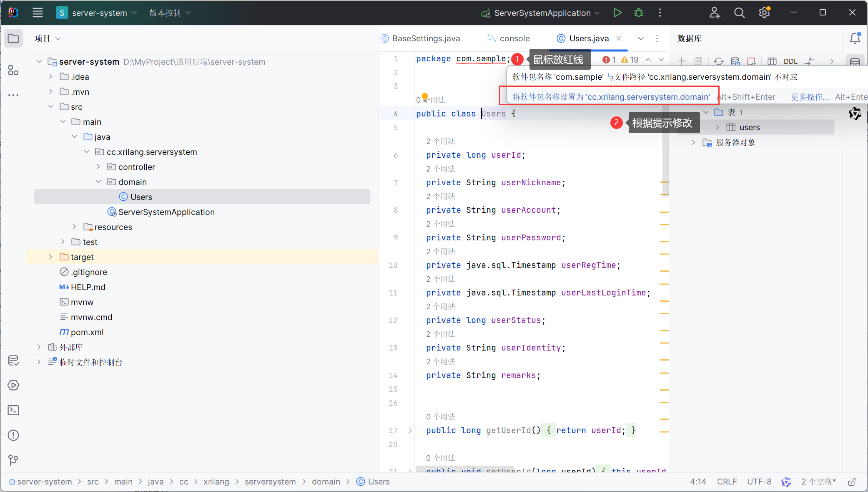Click the duplicate data source icon
This screenshot has width=868, height=492.
[x=698, y=61]
